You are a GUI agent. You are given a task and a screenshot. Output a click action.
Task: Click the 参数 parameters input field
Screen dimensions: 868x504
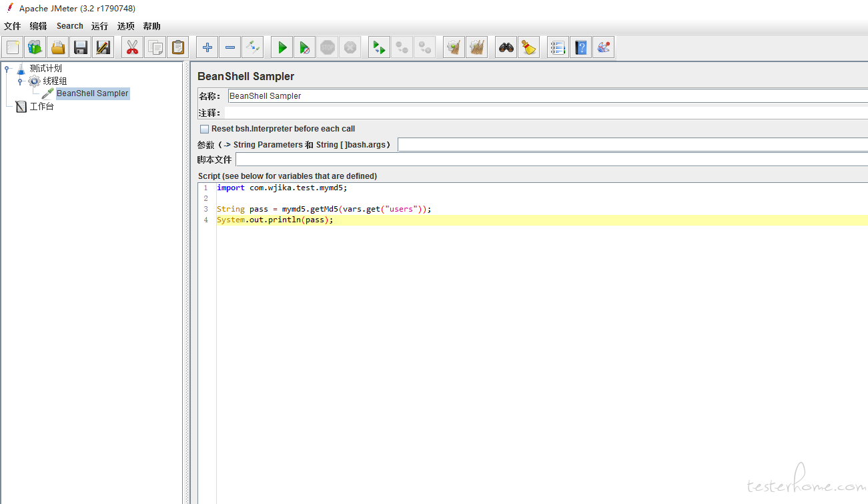632,144
